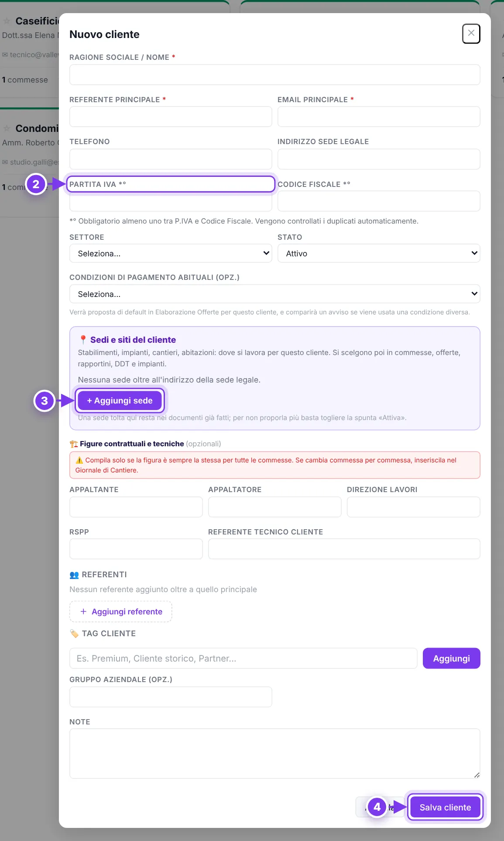
Task: Click the Telefono text field
Action: pos(171,159)
